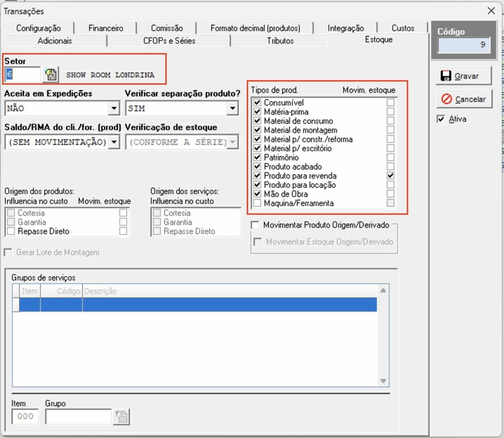Open Saldo/RMA do cli./for. dropdown
The height and width of the screenshot is (438, 504).
[x=114, y=142]
